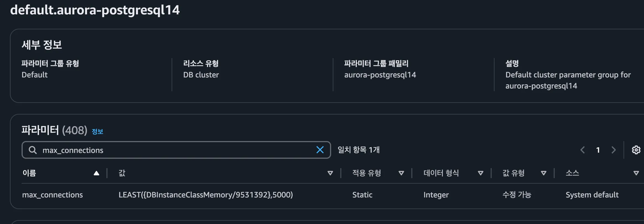Open 값 column filter arrow

pyautogui.click(x=330, y=173)
